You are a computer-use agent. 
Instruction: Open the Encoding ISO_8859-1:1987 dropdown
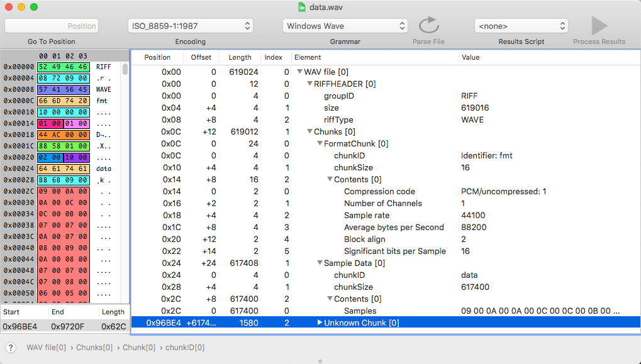tap(190, 26)
